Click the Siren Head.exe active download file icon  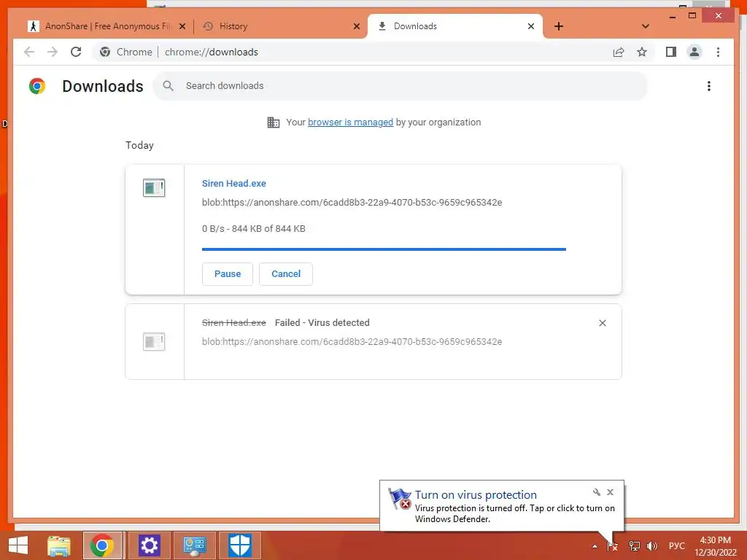[x=154, y=187]
